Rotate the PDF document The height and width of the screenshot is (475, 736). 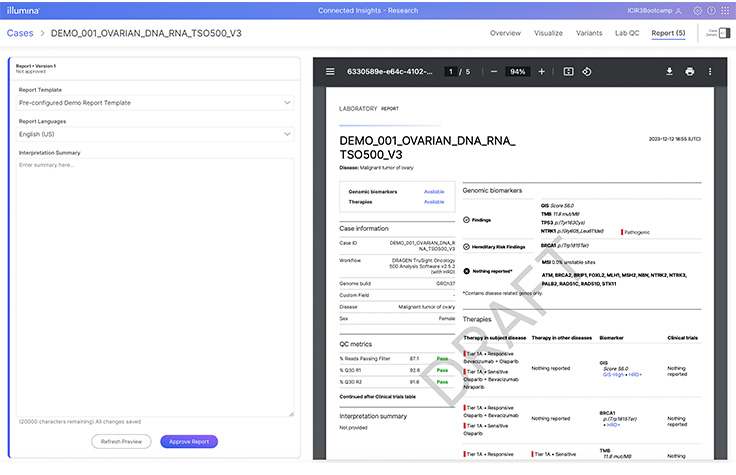pyautogui.click(x=587, y=72)
